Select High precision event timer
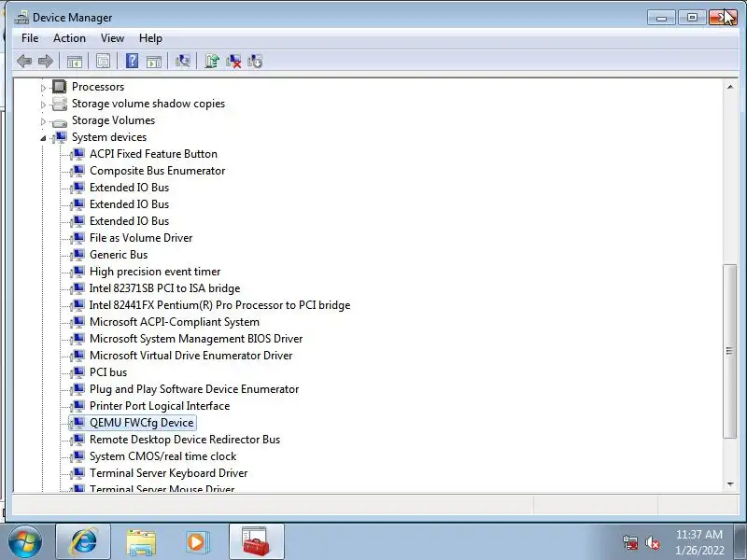Image resolution: width=747 pixels, height=560 pixels. [155, 272]
